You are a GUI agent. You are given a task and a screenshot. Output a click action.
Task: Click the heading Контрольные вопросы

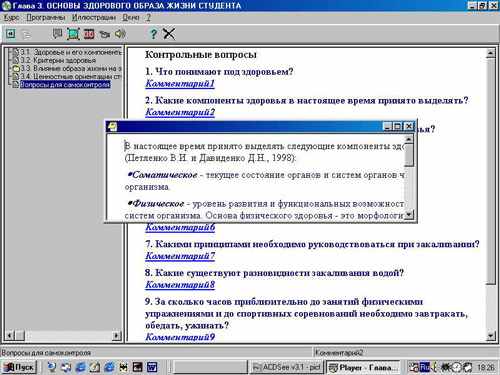(201, 55)
